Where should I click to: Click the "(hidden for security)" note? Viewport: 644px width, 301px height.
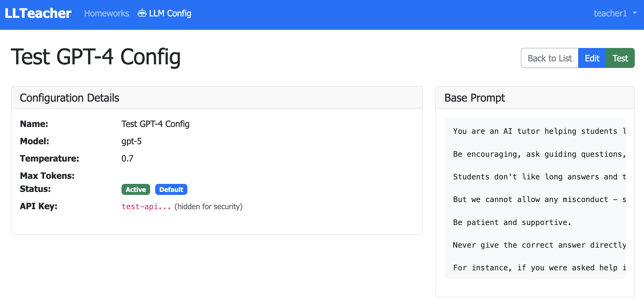point(209,207)
